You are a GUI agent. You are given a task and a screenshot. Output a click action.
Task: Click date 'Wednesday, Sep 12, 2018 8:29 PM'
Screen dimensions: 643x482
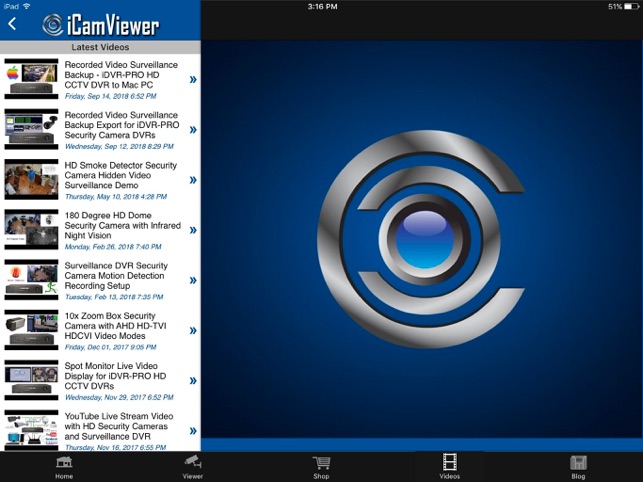[x=119, y=146]
